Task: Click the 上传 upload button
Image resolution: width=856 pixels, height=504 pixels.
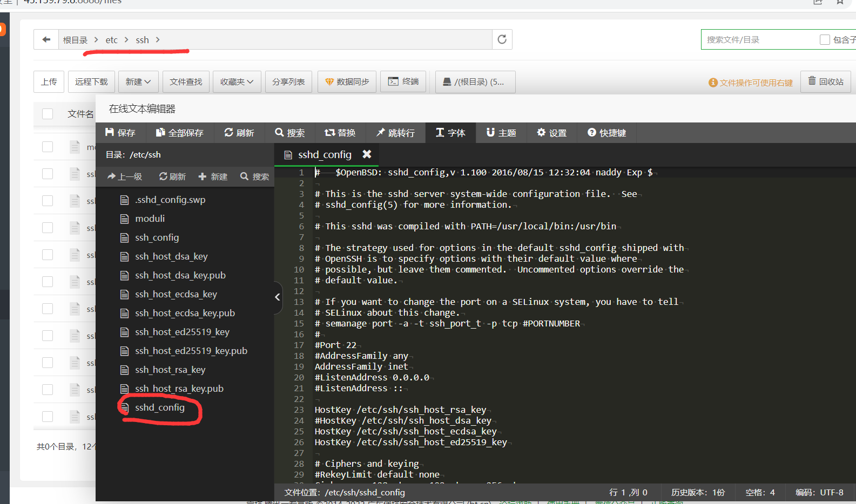Action: (49, 81)
